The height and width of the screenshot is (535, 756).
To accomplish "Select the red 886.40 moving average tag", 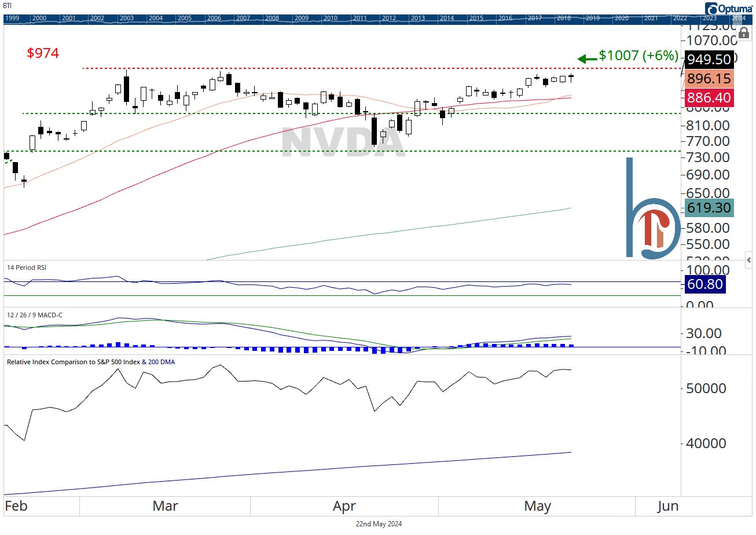I will tap(709, 97).
